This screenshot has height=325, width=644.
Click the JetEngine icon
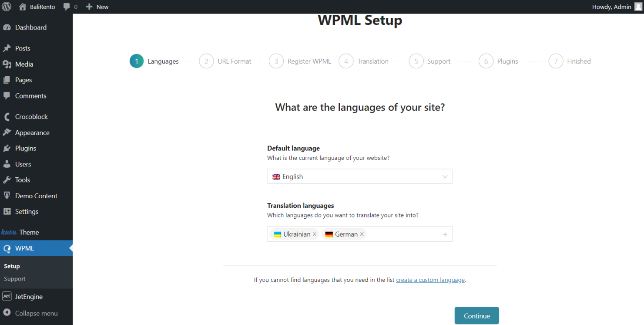pyautogui.click(x=7, y=296)
